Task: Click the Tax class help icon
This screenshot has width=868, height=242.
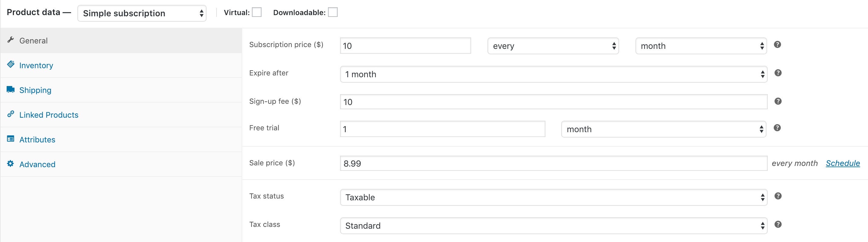Action: [x=778, y=224]
